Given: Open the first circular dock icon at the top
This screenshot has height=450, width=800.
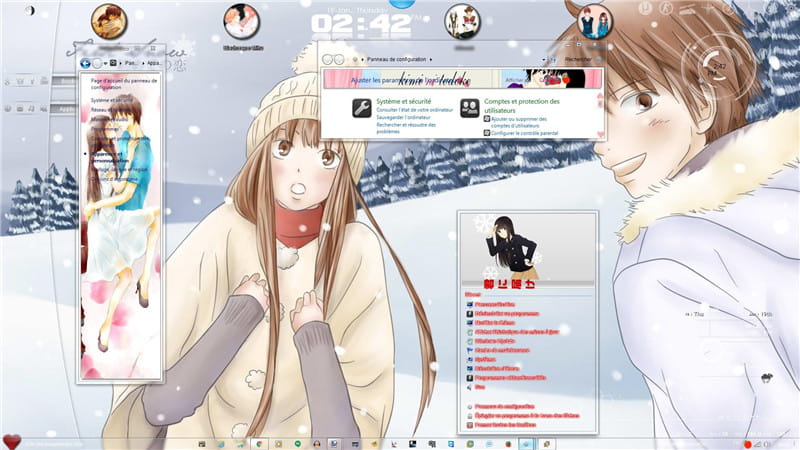Looking at the screenshot, I should click(108, 20).
